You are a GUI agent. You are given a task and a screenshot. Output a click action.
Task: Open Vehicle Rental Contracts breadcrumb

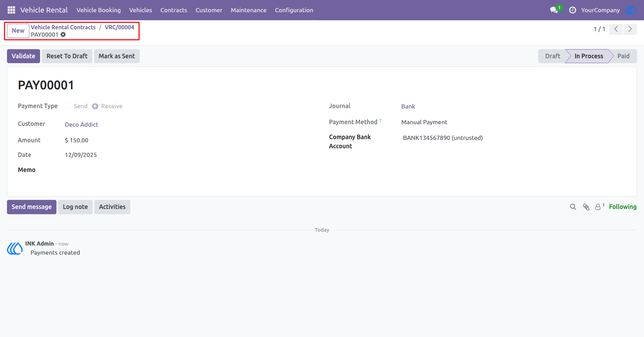(x=63, y=27)
